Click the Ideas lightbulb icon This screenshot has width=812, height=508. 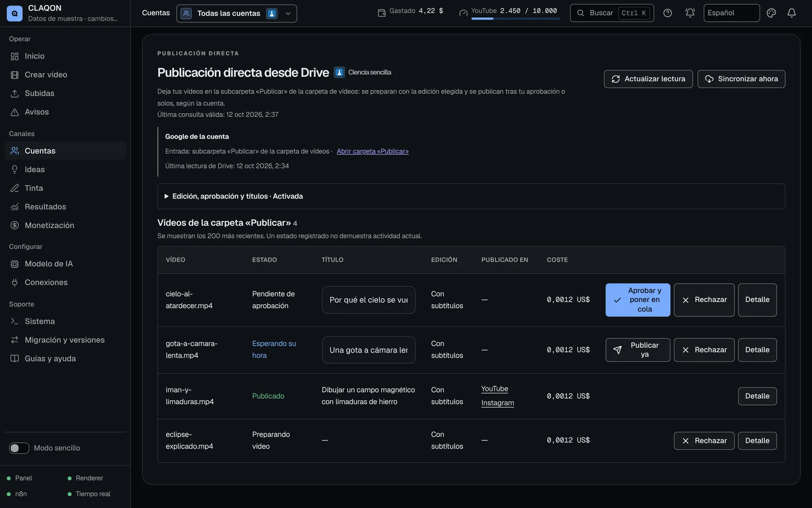15,170
